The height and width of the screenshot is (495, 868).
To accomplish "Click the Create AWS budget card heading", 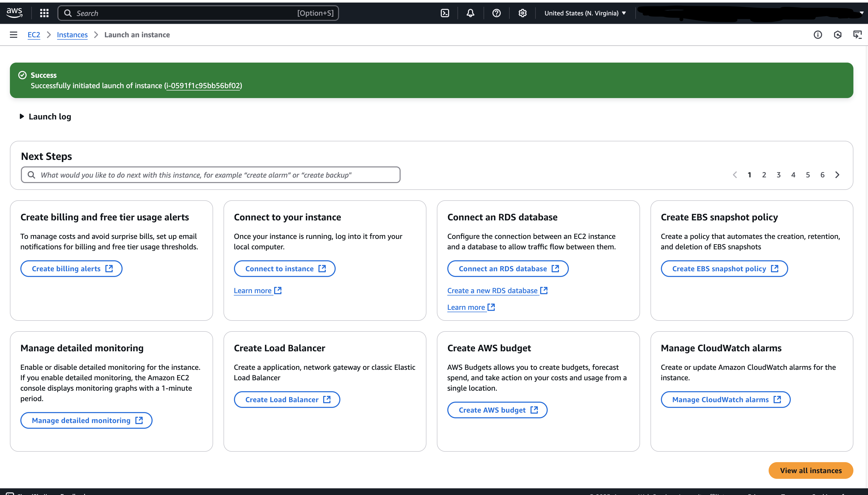I will click(x=489, y=348).
